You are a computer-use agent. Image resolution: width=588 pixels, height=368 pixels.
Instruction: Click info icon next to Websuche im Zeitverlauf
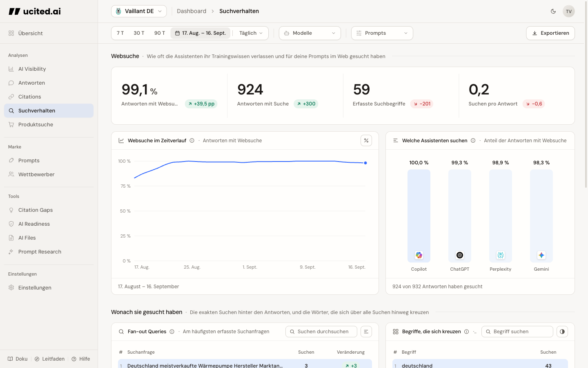[192, 141]
